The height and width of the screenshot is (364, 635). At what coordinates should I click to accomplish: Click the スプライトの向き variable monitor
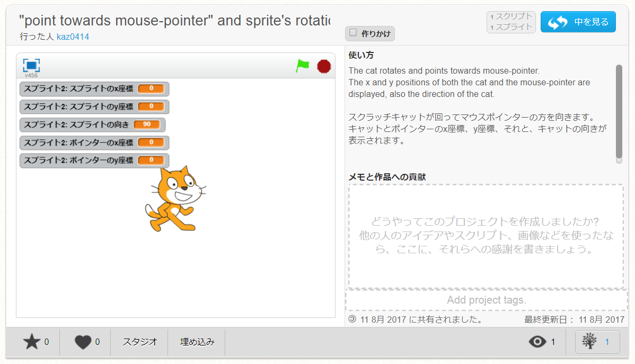tap(92, 125)
